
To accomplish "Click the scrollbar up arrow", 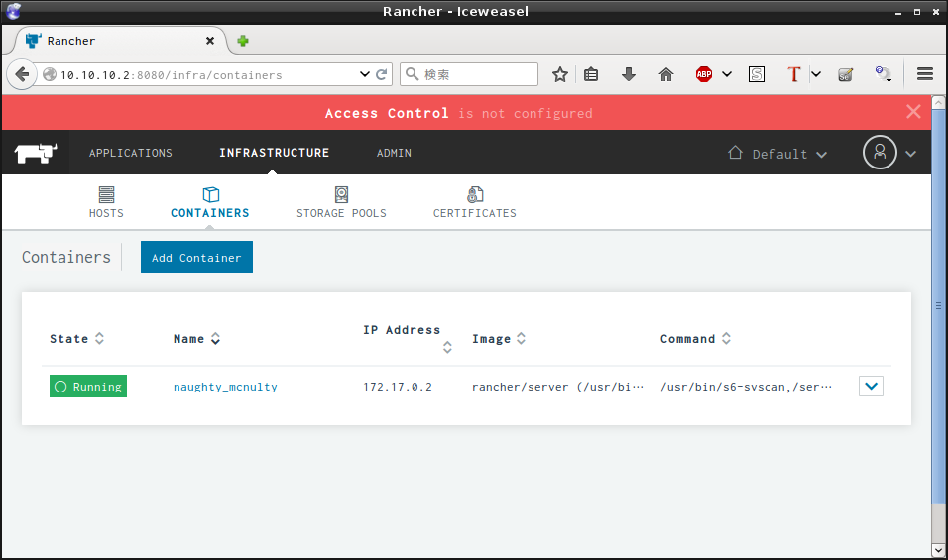I will point(938,103).
